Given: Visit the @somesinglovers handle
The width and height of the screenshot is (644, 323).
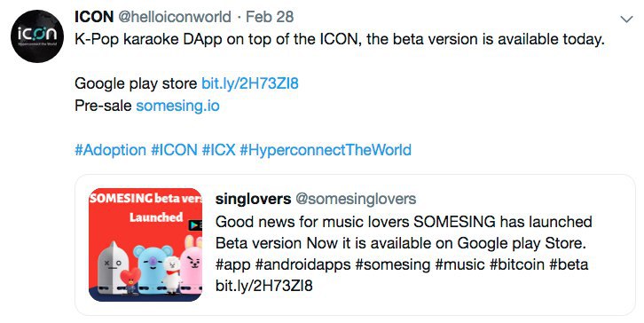Looking at the screenshot, I should 356,199.
